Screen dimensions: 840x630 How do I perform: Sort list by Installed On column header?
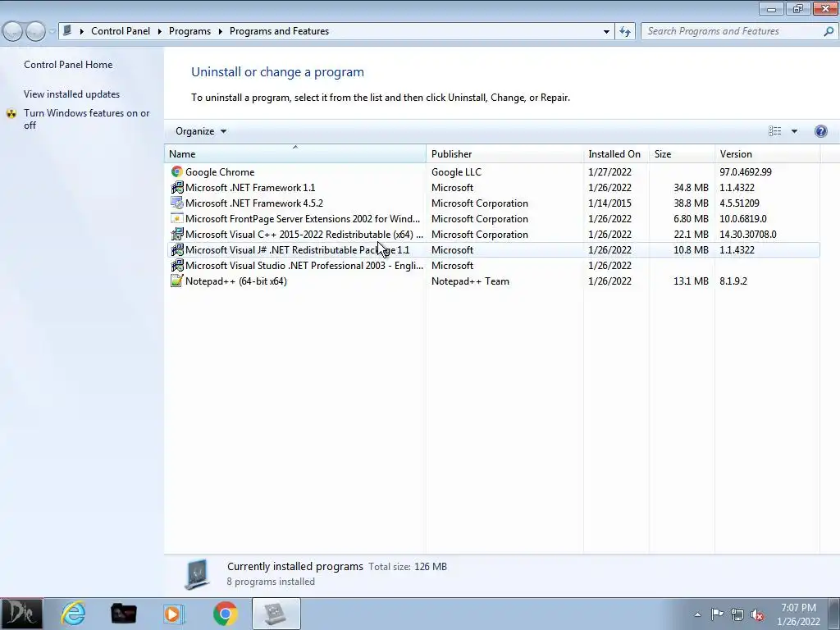point(616,153)
